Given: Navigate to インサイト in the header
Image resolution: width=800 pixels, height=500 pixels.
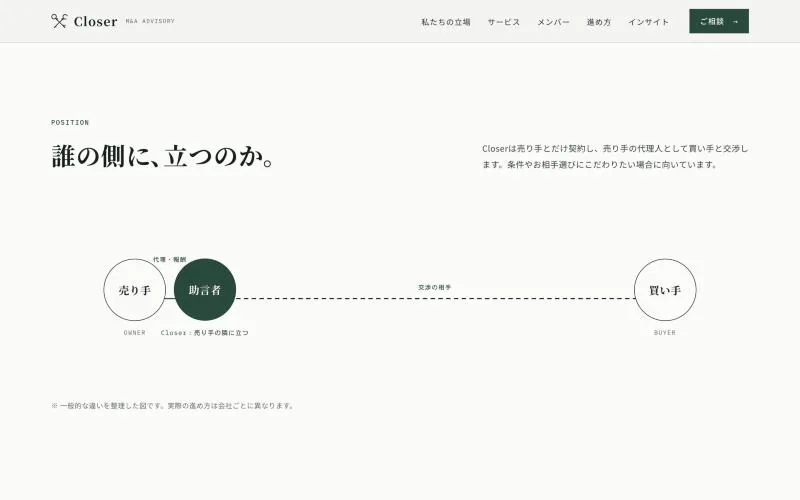Looking at the screenshot, I should tap(648, 22).
